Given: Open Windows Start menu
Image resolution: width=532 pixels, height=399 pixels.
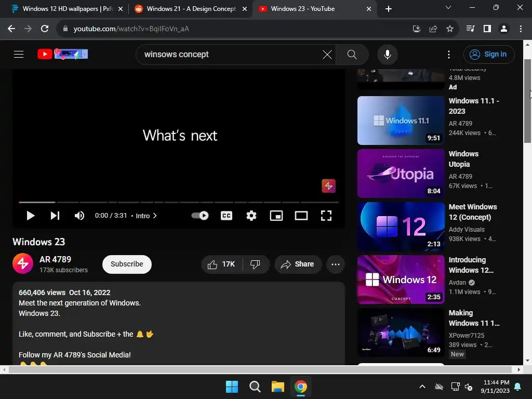Looking at the screenshot, I should [x=232, y=387].
